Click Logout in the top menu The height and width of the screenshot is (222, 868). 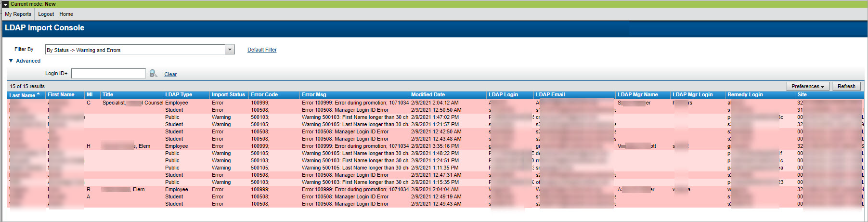pos(46,14)
